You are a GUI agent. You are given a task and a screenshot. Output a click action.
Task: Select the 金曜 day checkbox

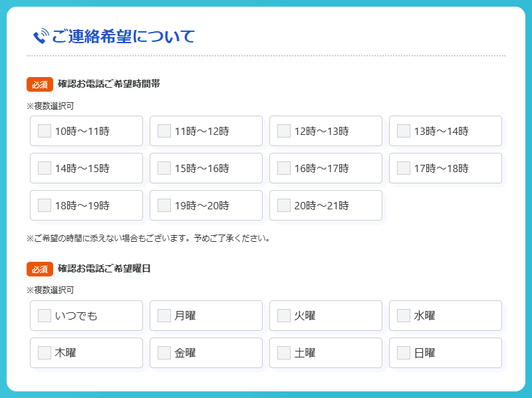tap(164, 353)
